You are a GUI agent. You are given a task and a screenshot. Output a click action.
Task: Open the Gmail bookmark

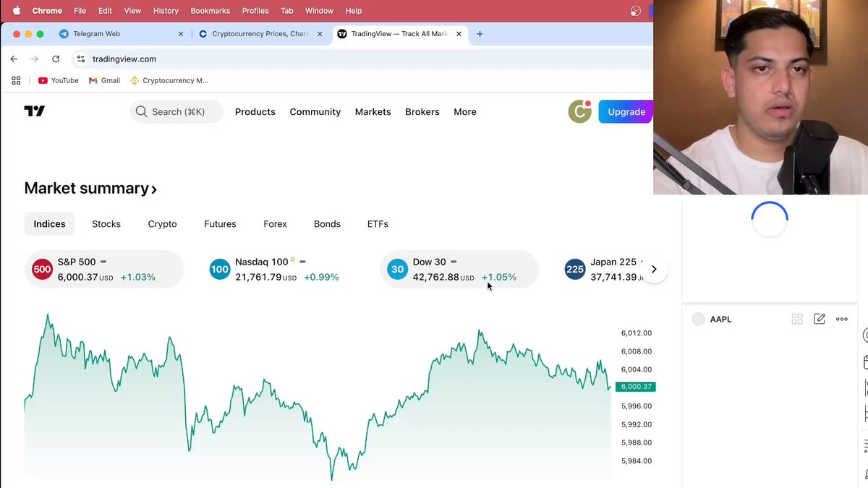104,80
